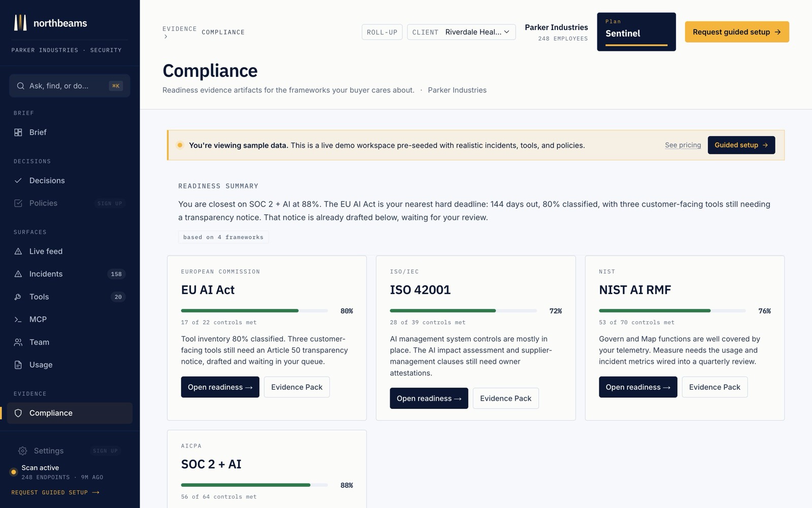Viewport: 812px width, 508px height.
Task: Click the northbeams logo icon
Action: pos(20,23)
